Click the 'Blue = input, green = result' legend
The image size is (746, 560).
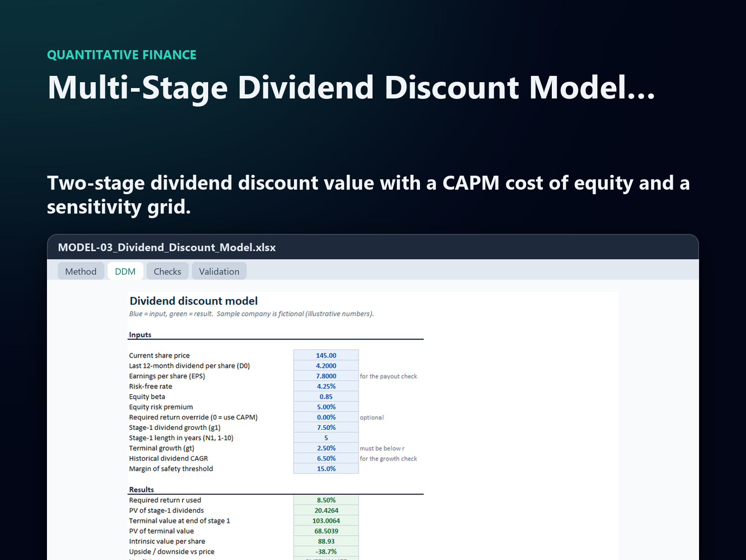click(171, 314)
